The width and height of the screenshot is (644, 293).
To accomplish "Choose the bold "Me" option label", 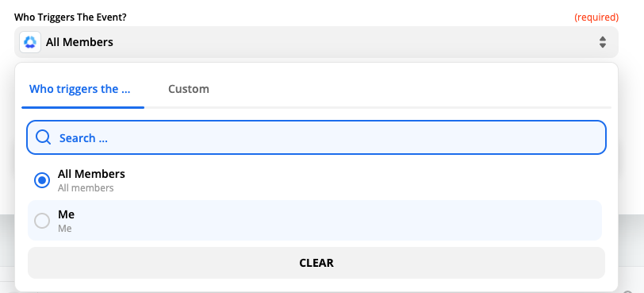I will tap(66, 214).
